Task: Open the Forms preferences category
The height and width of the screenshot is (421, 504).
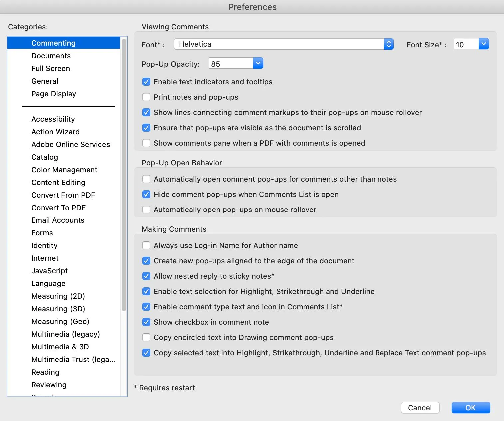Action: (x=42, y=233)
